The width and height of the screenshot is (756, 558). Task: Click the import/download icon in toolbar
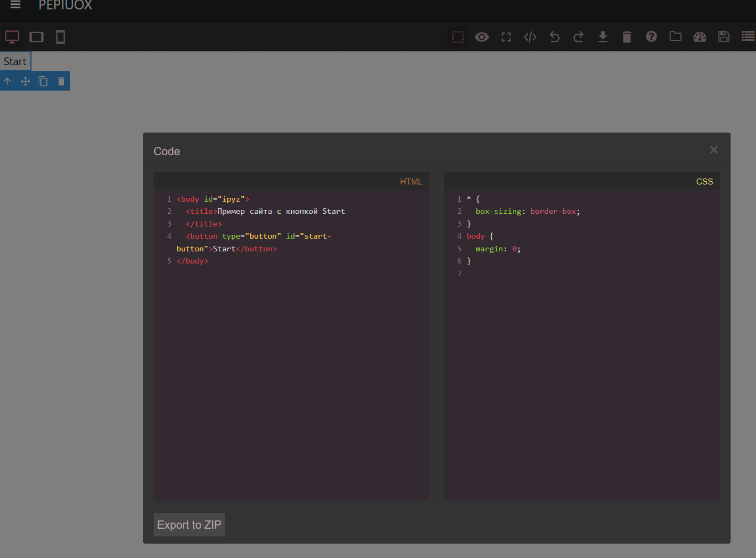click(x=602, y=37)
